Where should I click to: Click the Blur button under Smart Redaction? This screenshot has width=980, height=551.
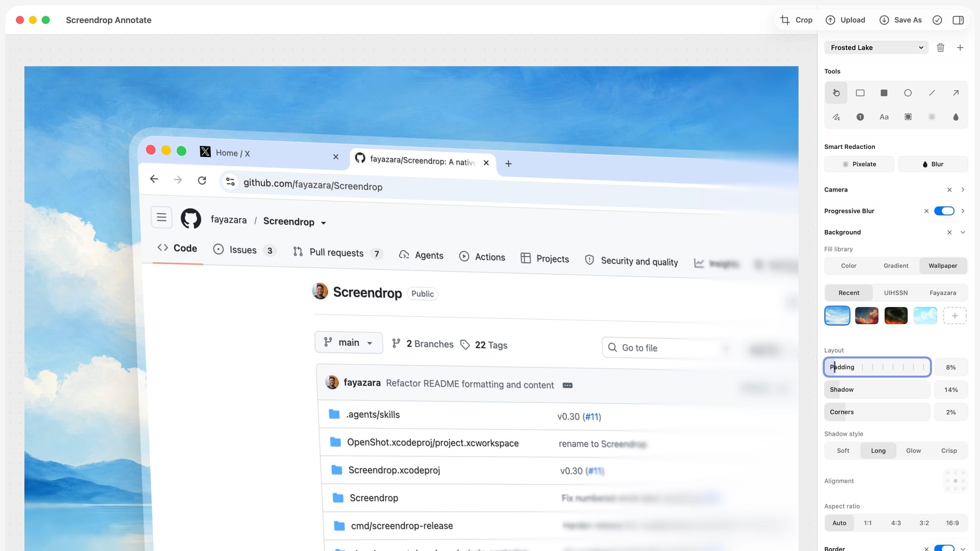933,164
